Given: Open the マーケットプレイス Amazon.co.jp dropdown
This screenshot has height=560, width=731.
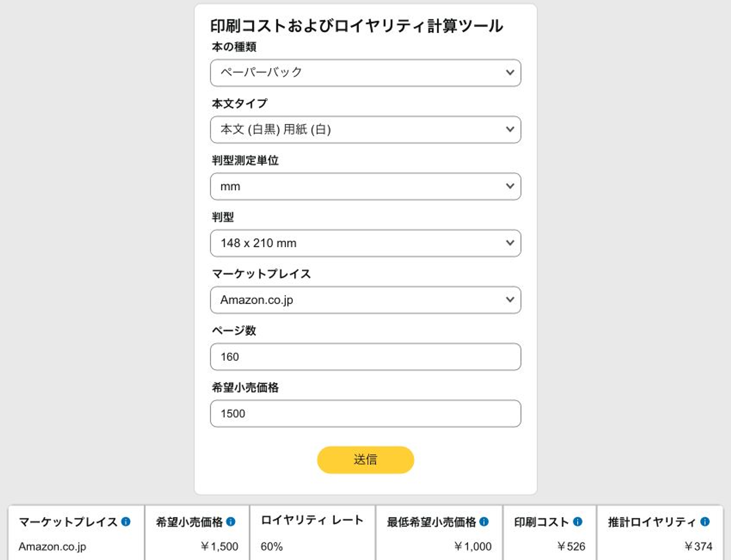Looking at the screenshot, I should 365,300.
